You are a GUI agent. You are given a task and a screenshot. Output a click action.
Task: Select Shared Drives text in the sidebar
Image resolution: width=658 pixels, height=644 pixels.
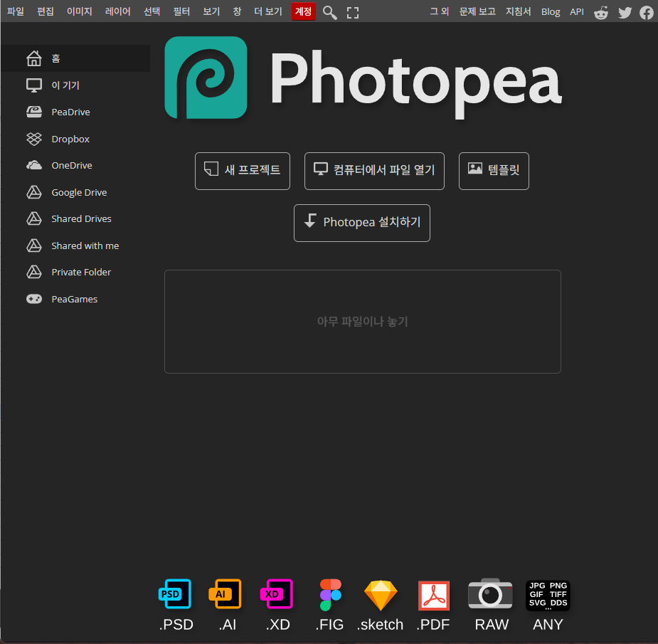click(81, 218)
